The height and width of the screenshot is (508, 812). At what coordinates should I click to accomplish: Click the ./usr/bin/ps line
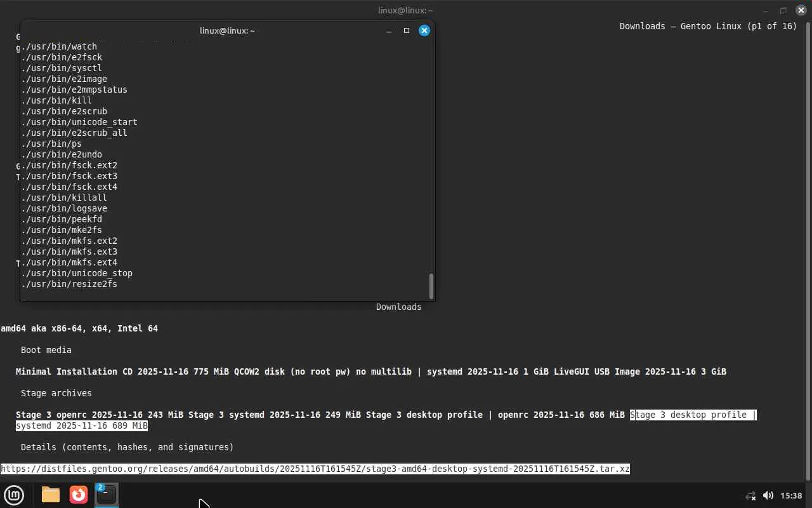tap(51, 144)
